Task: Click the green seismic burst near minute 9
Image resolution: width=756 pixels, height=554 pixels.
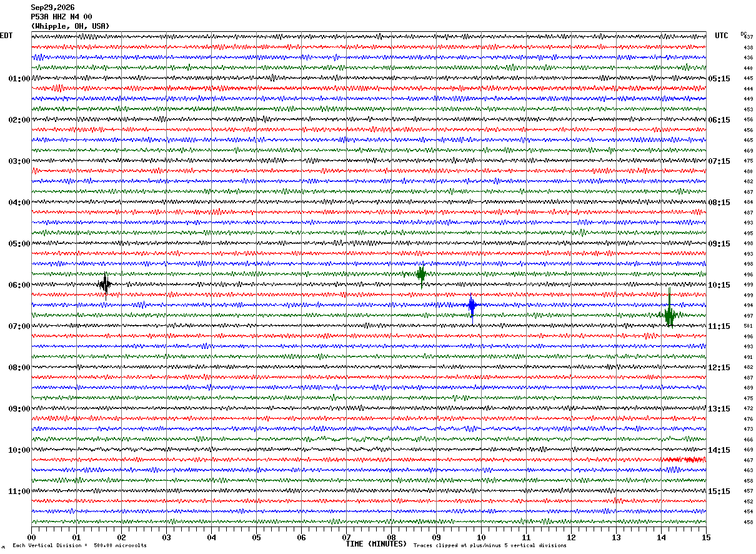Action: click(x=421, y=274)
